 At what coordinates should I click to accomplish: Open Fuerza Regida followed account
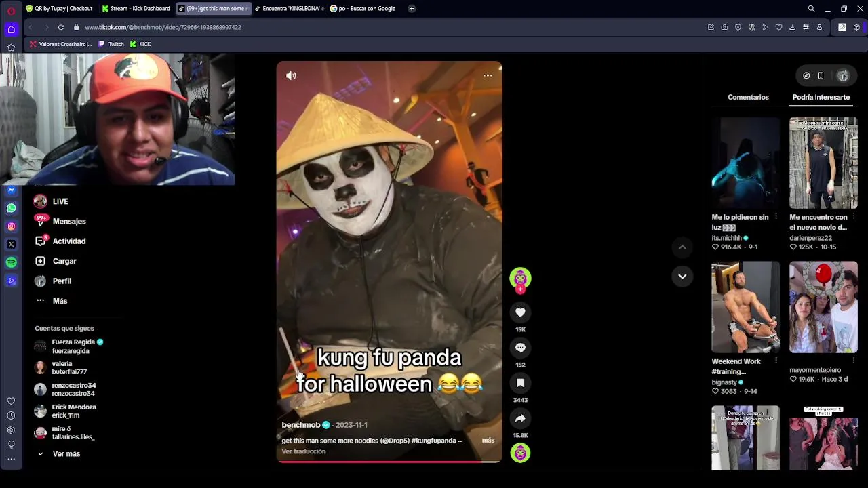coord(71,346)
